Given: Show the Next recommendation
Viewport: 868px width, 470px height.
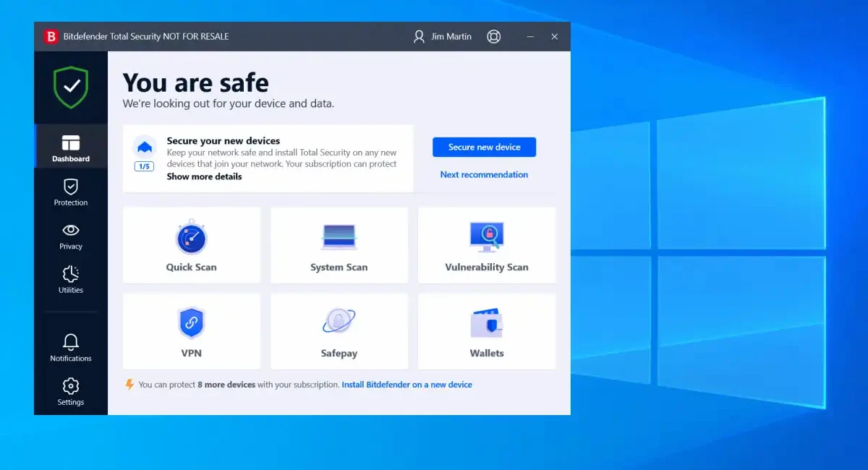Looking at the screenshot, I should pos(484,174).
